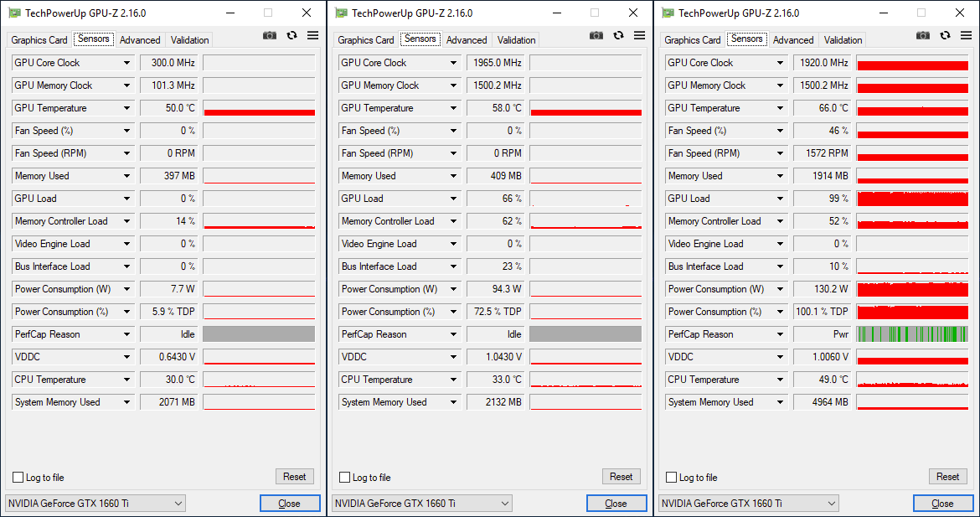Open the Advanced tab in the rightmost window
The image size is (980, 517).
point(793,40)
